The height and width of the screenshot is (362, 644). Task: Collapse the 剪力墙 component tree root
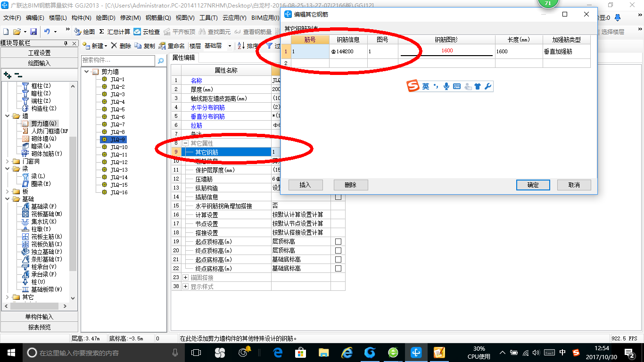tap(86, 72)
